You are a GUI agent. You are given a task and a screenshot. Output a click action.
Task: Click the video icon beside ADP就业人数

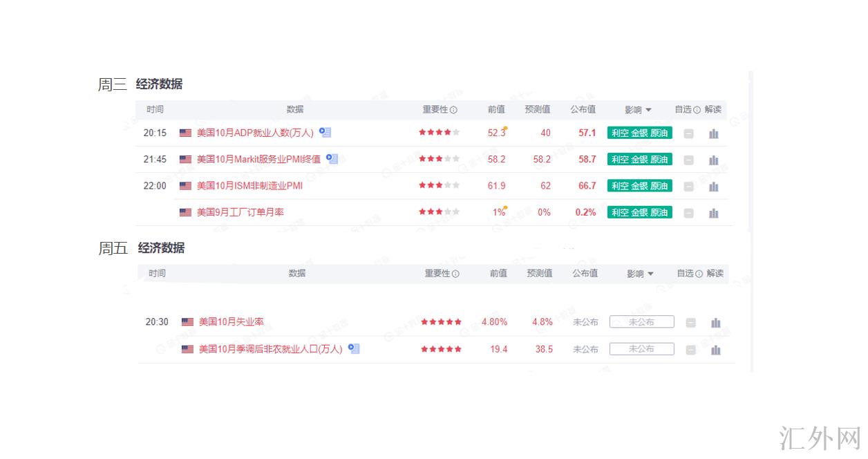[x=325, y=132]
